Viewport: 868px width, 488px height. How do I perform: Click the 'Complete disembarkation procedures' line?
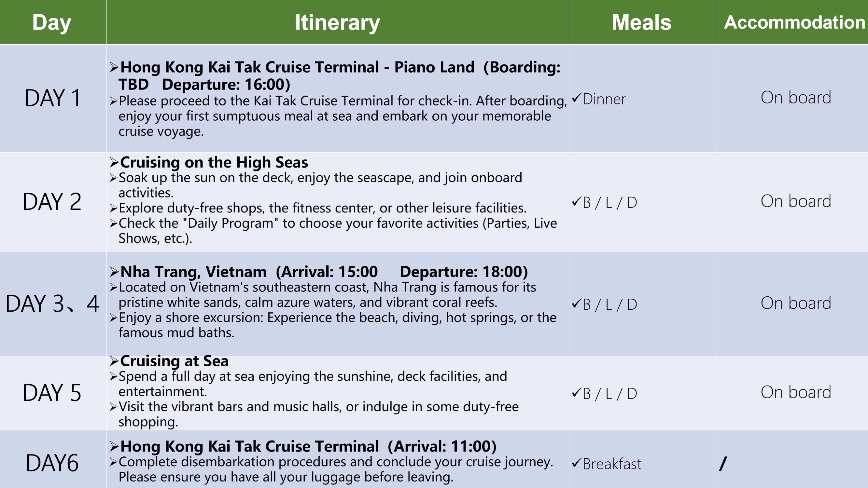pos(335,462)
